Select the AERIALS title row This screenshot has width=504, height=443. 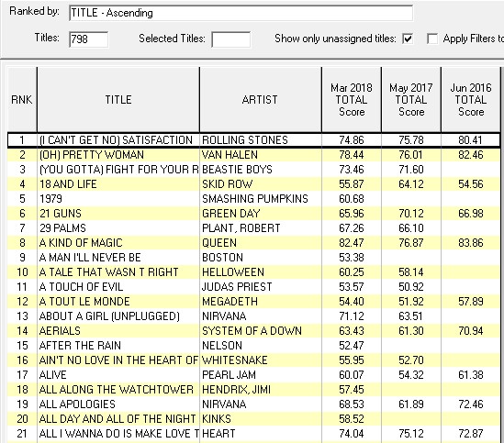[x=253, y=331]
